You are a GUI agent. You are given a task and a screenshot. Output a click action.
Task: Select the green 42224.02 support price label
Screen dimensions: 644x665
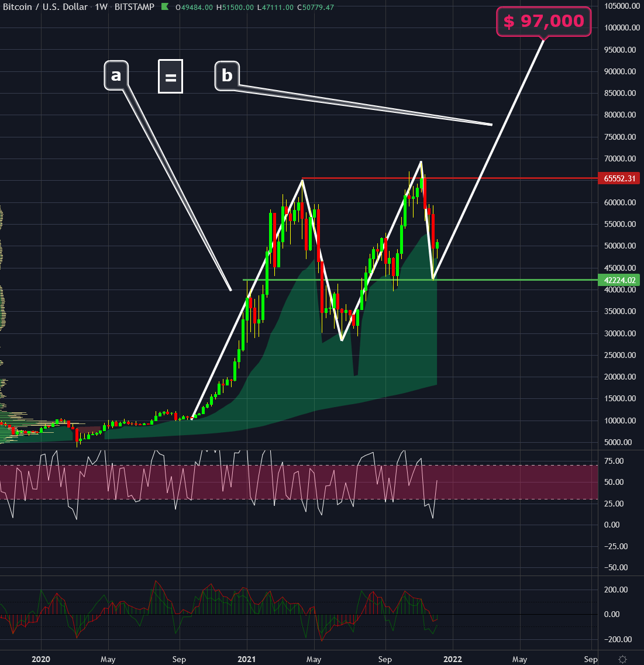[x=620, y=281]
